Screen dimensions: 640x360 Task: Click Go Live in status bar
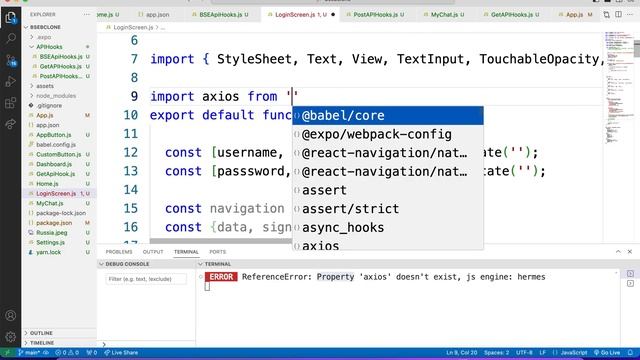(607, 353)
